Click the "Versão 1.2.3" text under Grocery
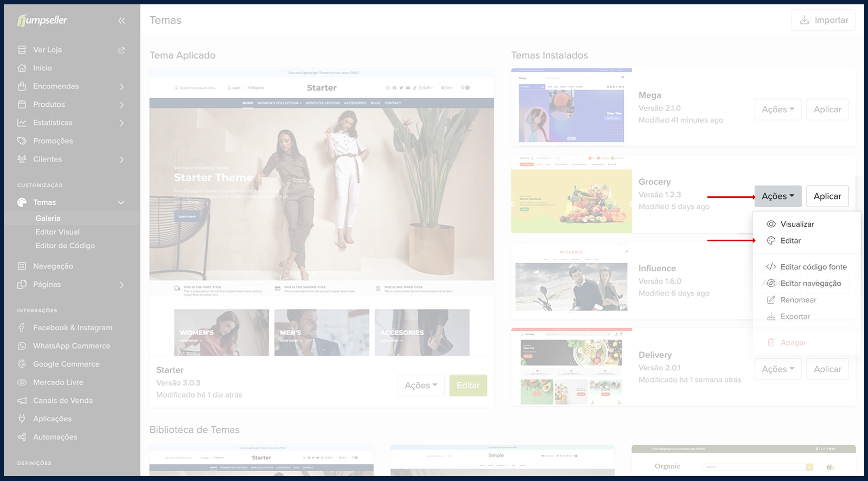868x481 pixels. 660,195
